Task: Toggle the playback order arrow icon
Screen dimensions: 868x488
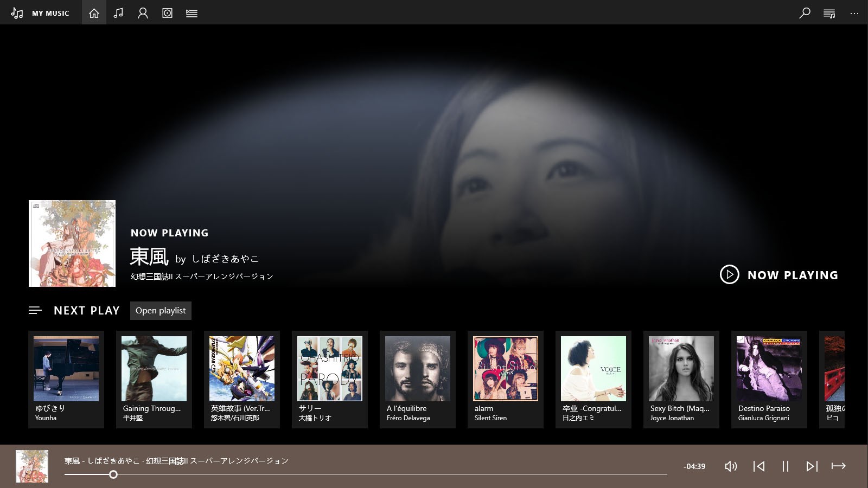Action: [x=839, y=466]
